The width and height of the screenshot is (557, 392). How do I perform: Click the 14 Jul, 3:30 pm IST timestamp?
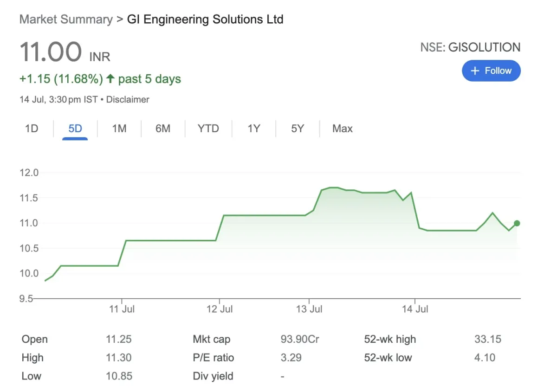pos(58,100)
